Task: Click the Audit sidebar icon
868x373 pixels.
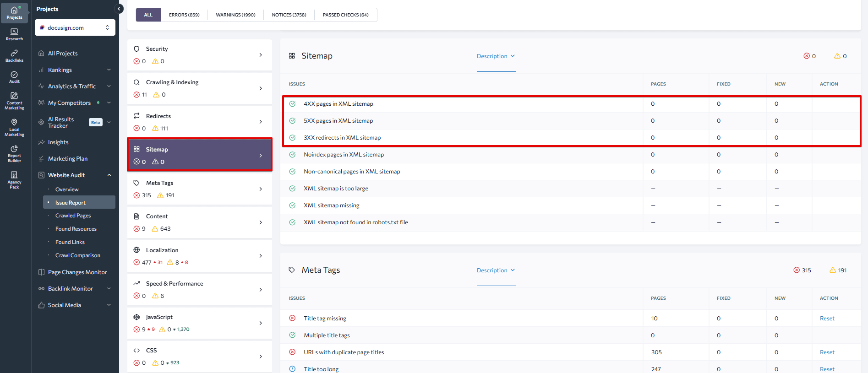Action: tap(14, 77)
